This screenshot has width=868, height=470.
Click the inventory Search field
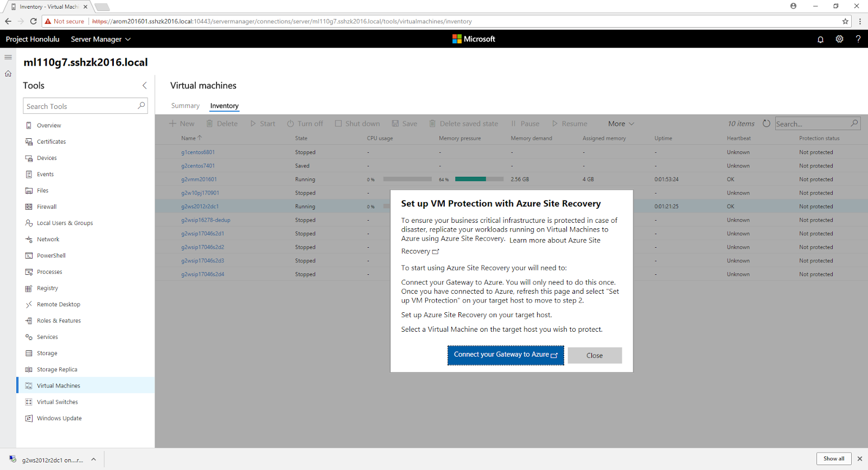click(818, 124)
